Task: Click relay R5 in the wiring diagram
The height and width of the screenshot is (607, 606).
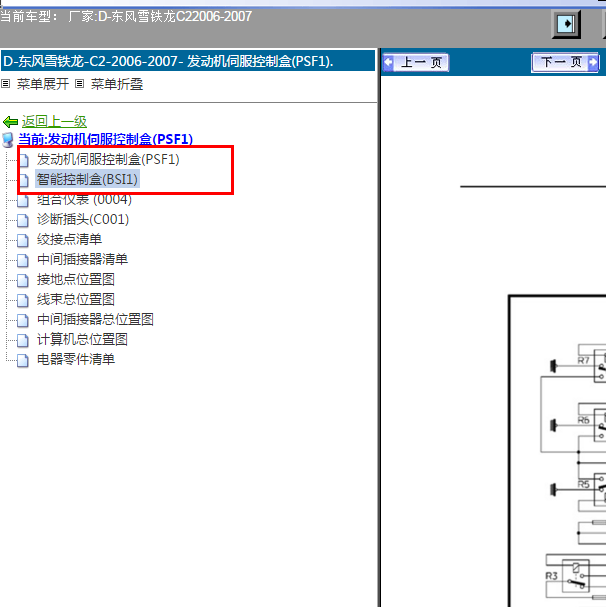Action: click(600, 489)
